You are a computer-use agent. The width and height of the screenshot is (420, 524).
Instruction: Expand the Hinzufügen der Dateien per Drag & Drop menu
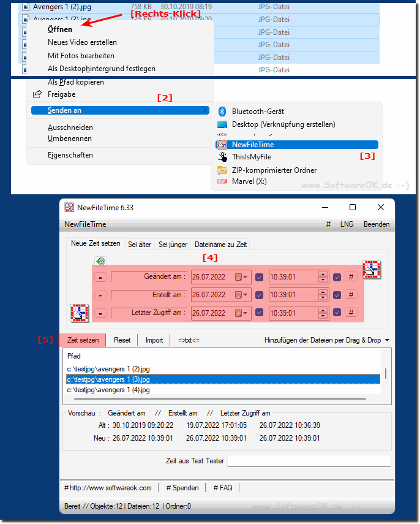point(388,340)
